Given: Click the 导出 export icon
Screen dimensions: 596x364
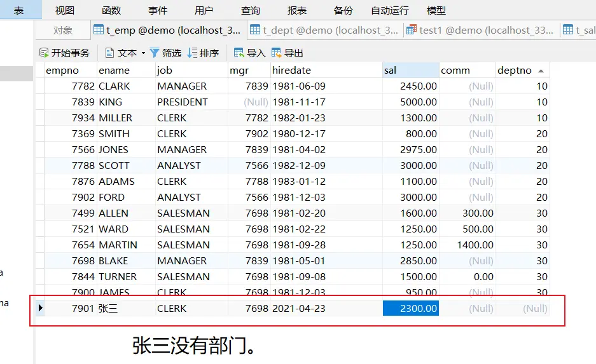Looking at the screenshot, I should tap(276, 53).
